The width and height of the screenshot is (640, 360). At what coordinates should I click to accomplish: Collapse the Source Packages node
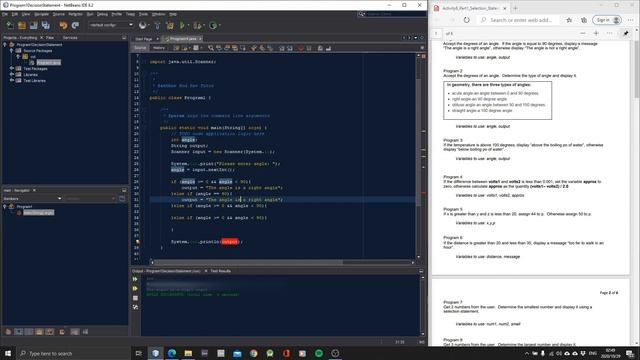11,51
